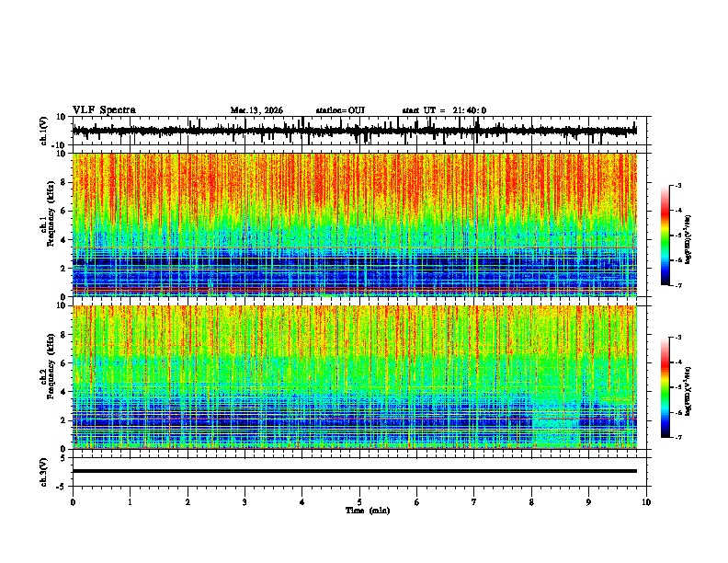
Task: Click the time axis tick label "10" beside "9"
Action: (x=646, y=502)
